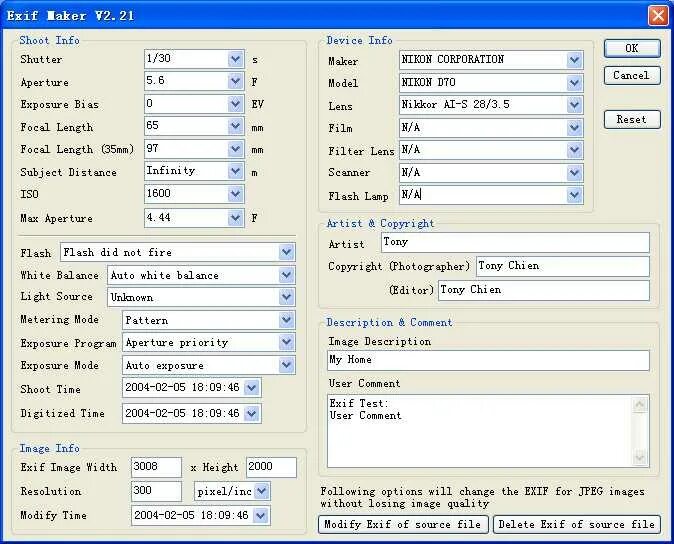The width and height of the screenshot is (674, 544).
Task: Expand the Max Aperture dropdown
Action: (x=235, y=218)
